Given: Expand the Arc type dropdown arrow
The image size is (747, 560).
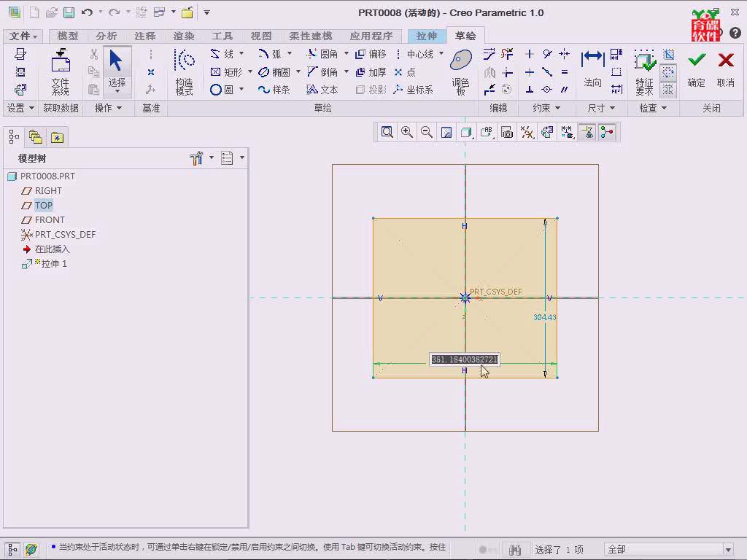Looking at the screenshot, I should 289,53.
